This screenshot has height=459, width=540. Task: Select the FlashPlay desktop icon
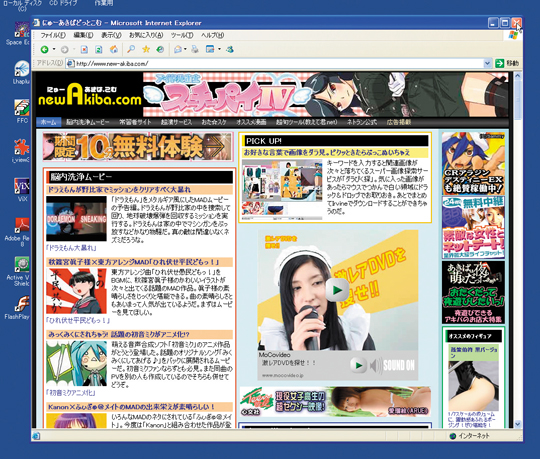[x=21, y=304]
